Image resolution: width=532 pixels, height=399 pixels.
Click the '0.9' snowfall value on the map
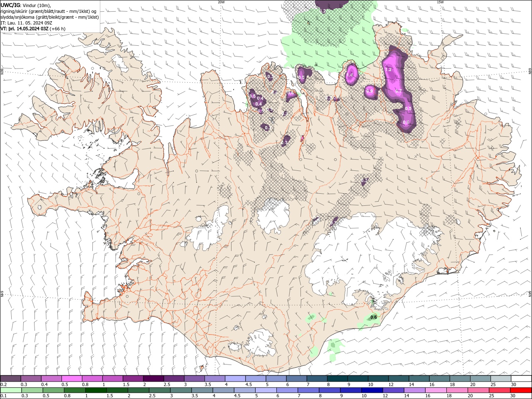point(369,91)
